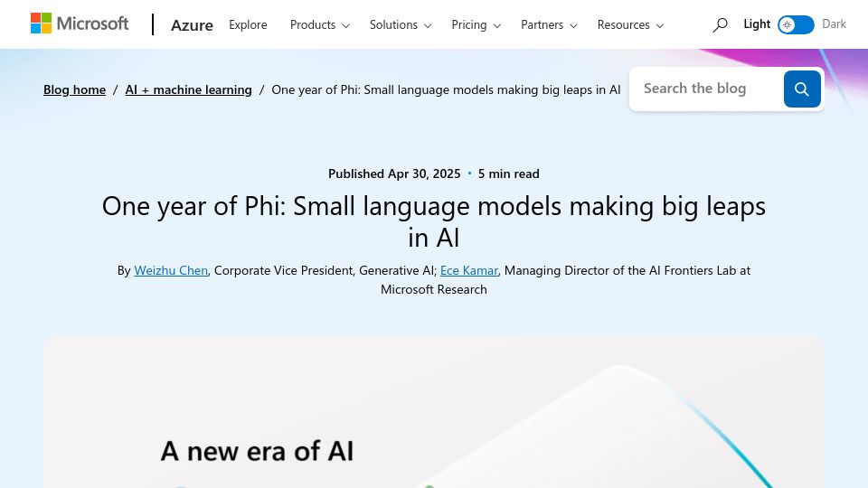Visit author Ece Kamar's profile
This screenshot has width=868, height=488.
(x=469, y=270)
